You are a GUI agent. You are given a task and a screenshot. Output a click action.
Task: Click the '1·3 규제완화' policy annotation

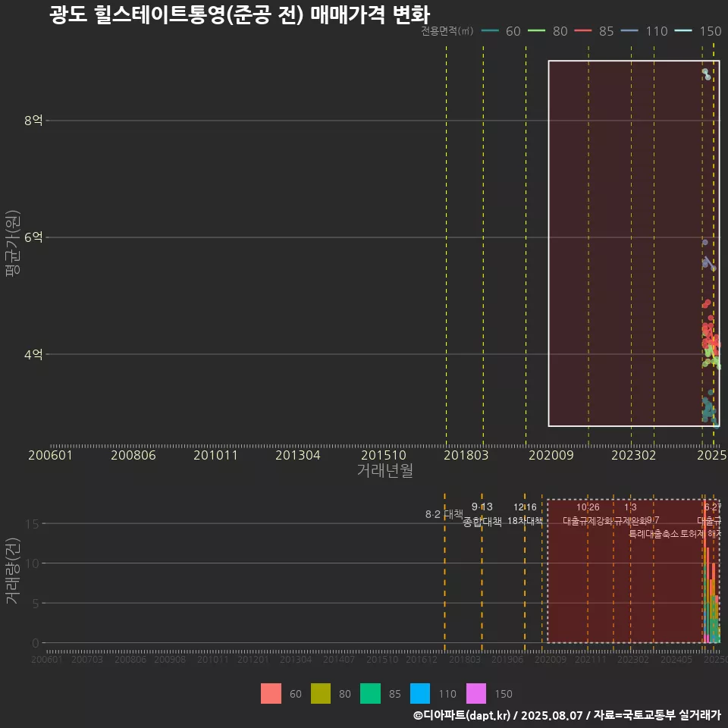click(x=630, y=514)
